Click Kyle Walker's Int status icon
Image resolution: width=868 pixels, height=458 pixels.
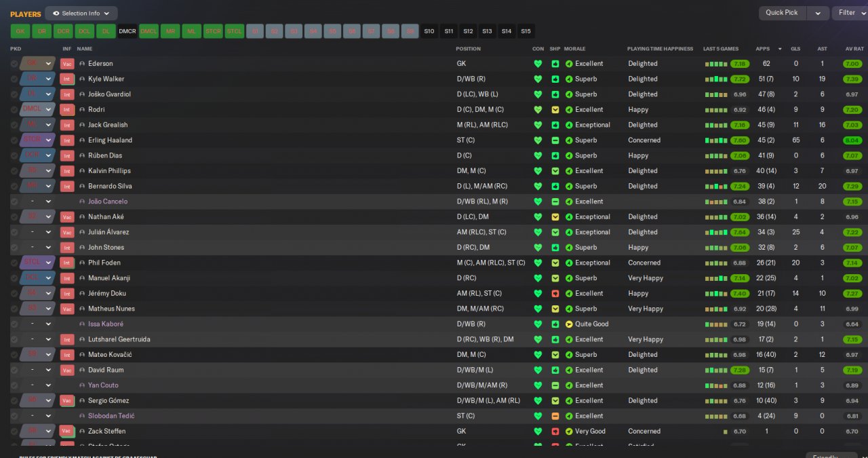pos(66,79)
